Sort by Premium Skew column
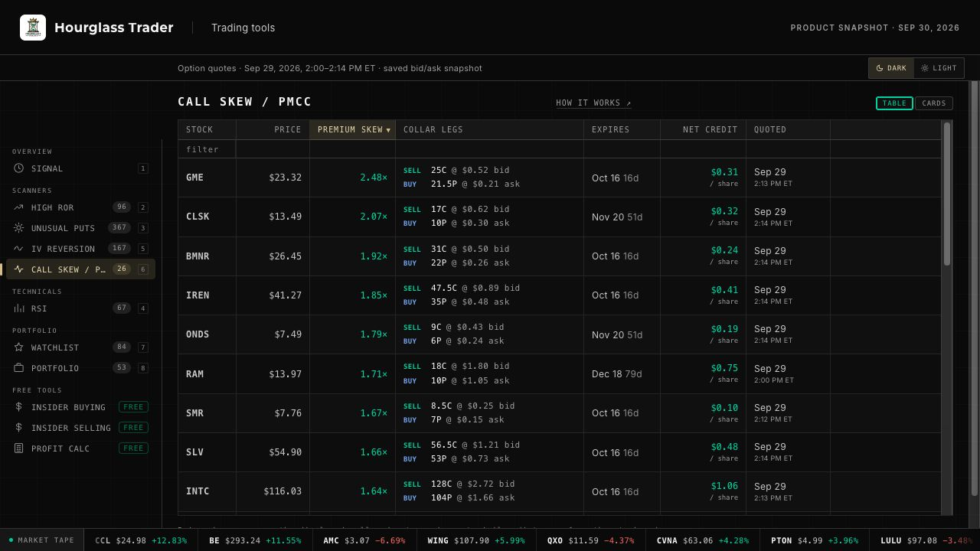This screenshot has width=980, height=551. coord(353,129)
